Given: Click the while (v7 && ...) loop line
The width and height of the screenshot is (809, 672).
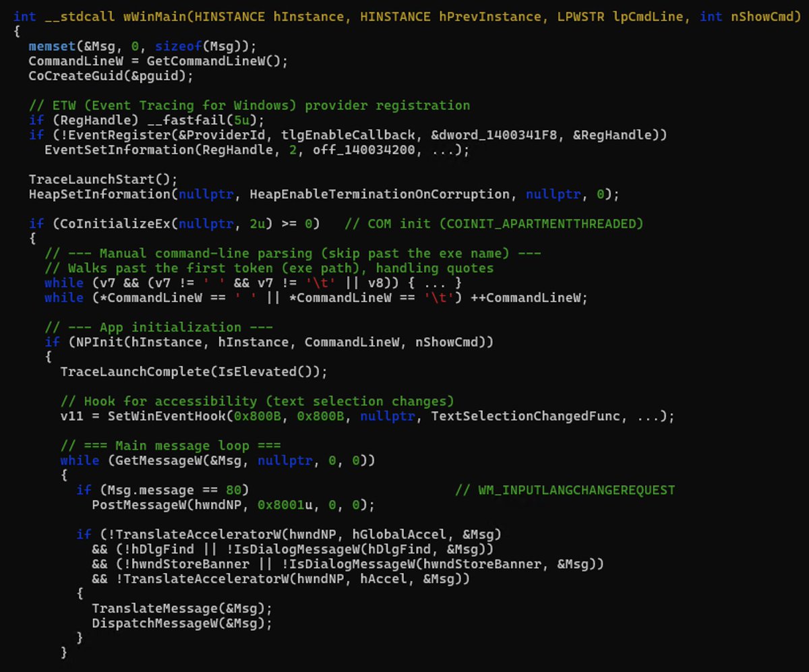Looking at the screenshot, I should [253, 283].
